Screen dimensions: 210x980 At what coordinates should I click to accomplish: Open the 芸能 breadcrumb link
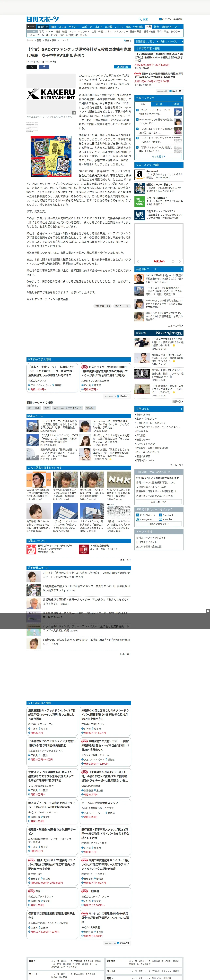pos(39,40)
